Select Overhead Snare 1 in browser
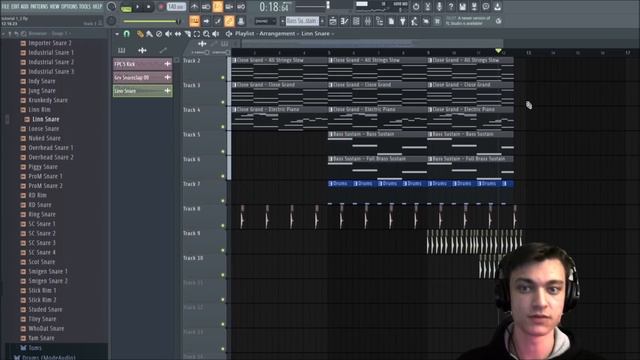Viewport: 640px width, 360px height. coord(51,148)
